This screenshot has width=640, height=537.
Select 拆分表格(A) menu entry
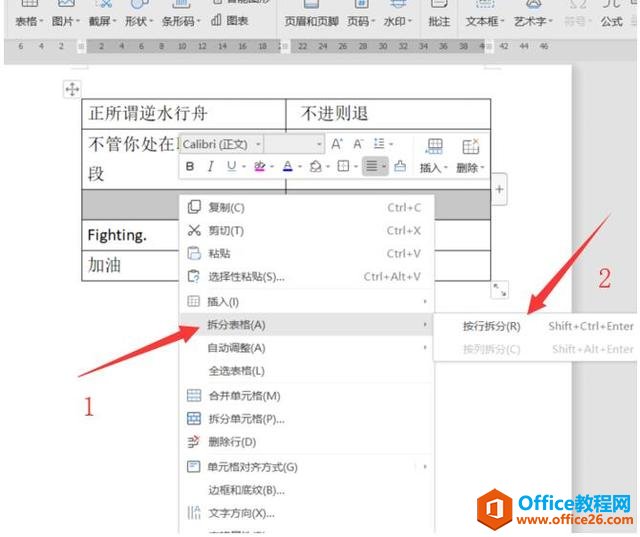[x=306, y=325]
